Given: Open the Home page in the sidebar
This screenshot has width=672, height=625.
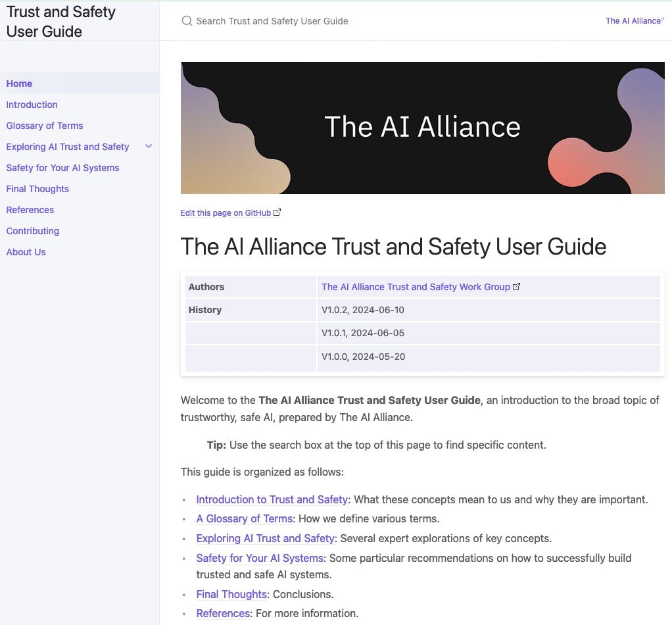Looking at the screenshot, I should coord(19,84).
